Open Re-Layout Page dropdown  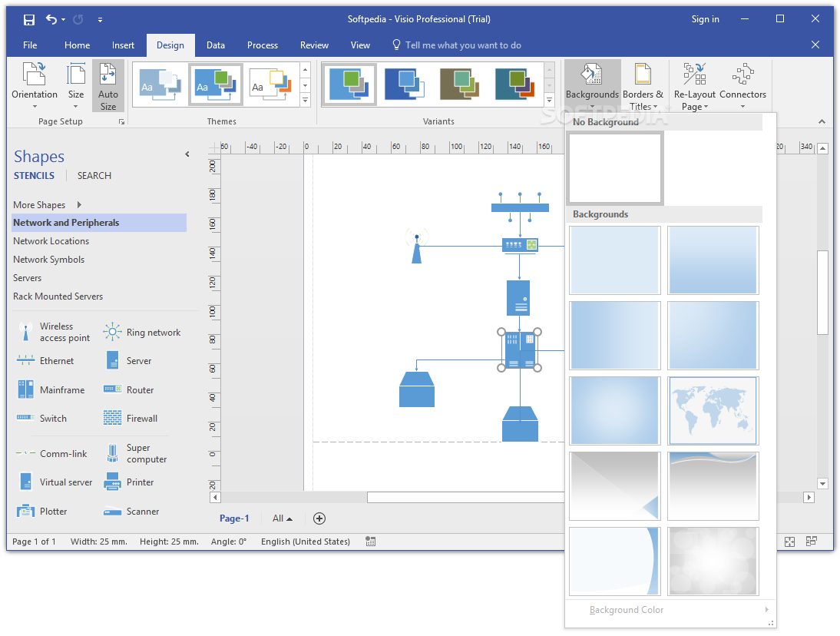695,86
